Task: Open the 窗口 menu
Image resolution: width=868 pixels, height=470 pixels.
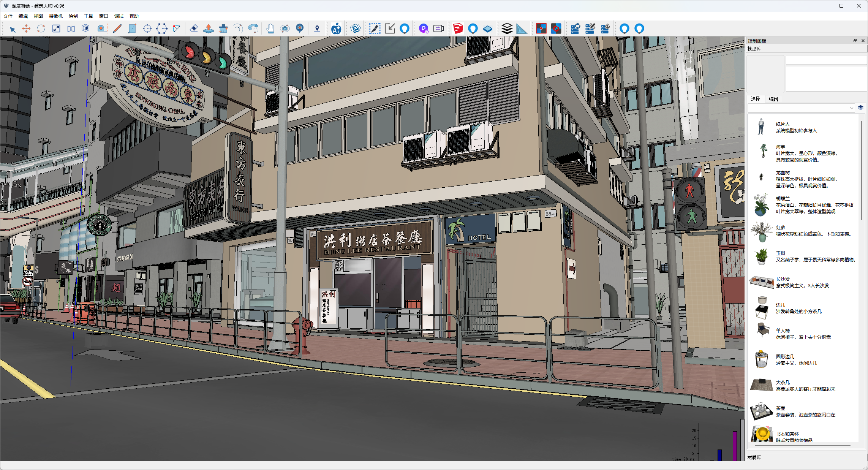Action: point(104,16)
